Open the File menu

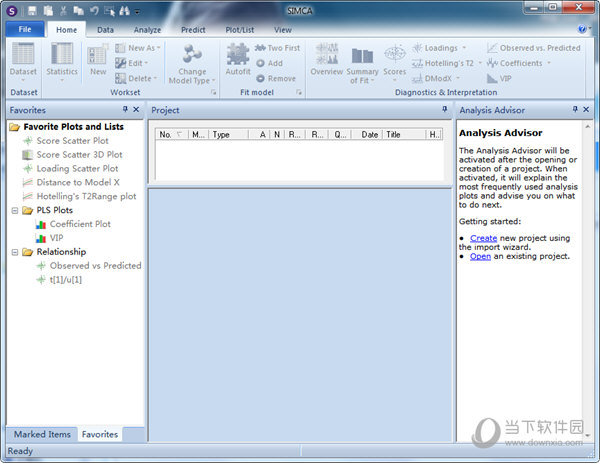(25, 29)
